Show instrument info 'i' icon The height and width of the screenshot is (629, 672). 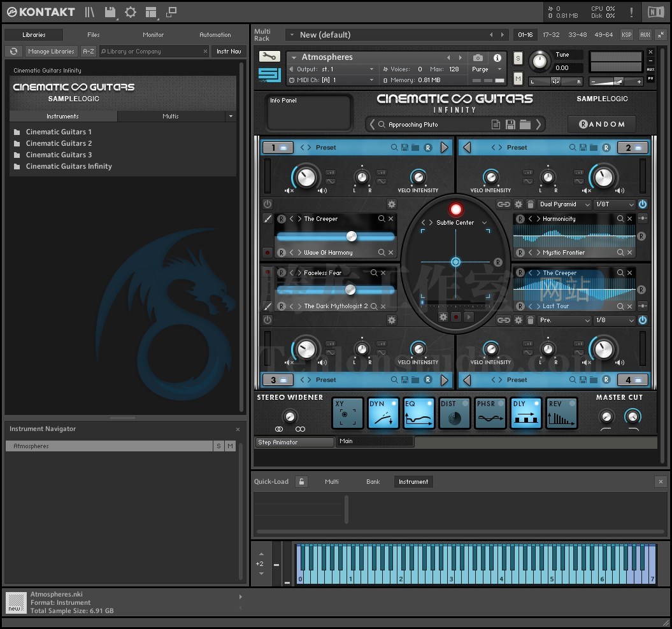[x=497, y=57]
